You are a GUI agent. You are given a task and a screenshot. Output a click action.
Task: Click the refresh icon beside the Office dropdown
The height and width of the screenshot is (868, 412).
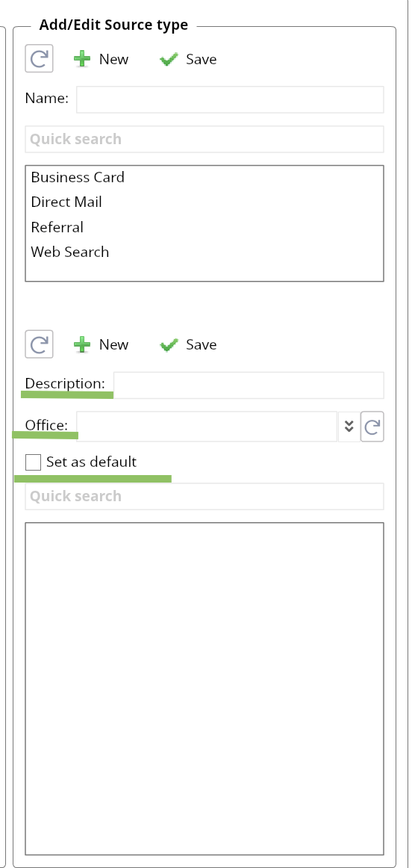coord(372,427)
